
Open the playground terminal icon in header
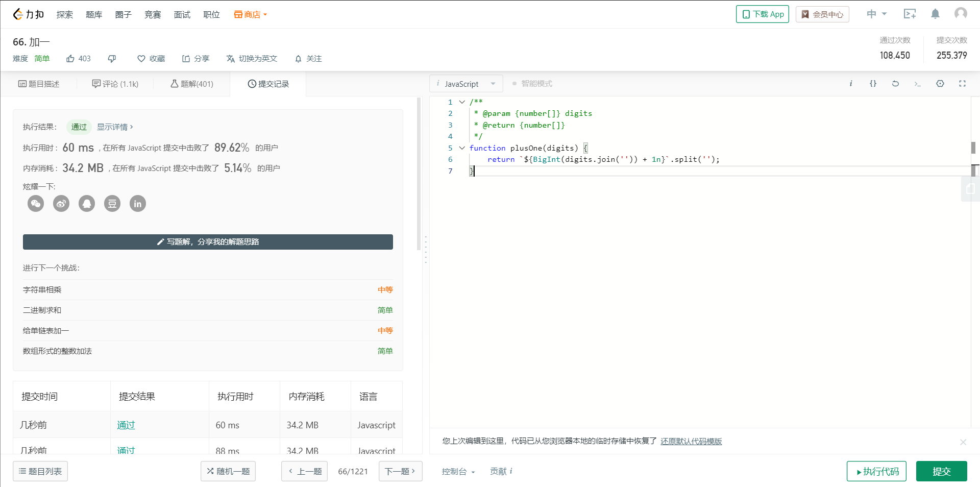tap(910, 14)
